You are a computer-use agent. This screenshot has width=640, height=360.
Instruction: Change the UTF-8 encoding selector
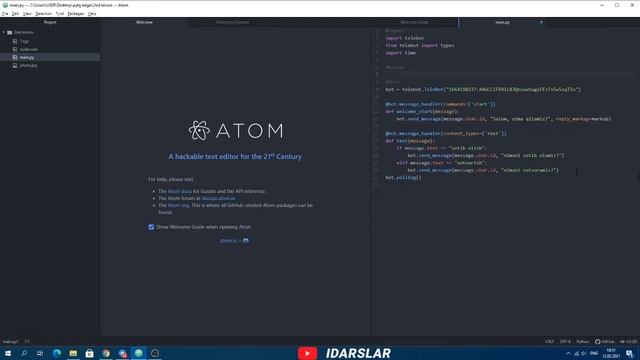click(565, 342)
